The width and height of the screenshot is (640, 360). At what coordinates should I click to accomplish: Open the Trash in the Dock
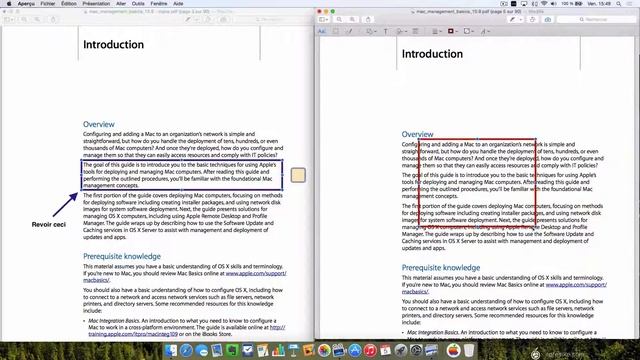point(469,350)
